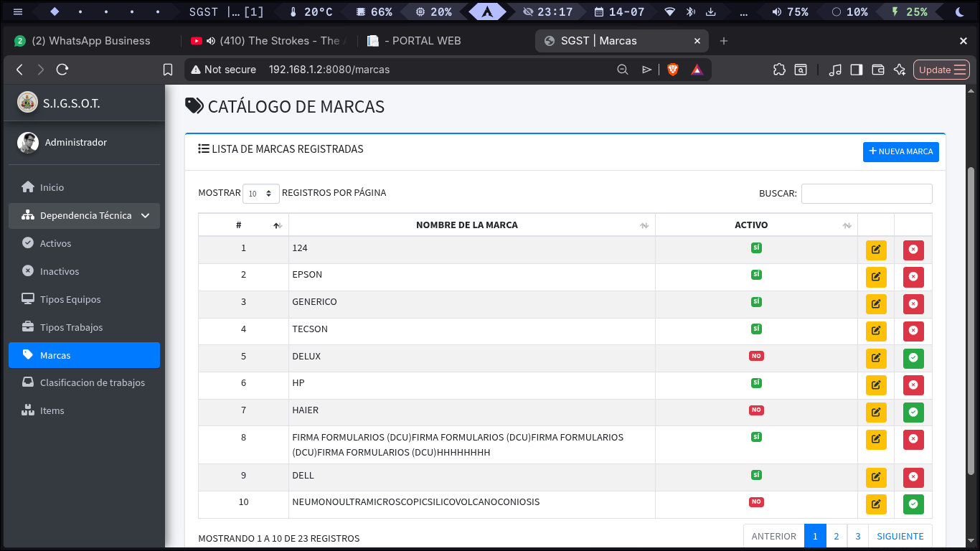Sort by the Activo column
This screenshot has height=551, width=980.
click(756, 225)
